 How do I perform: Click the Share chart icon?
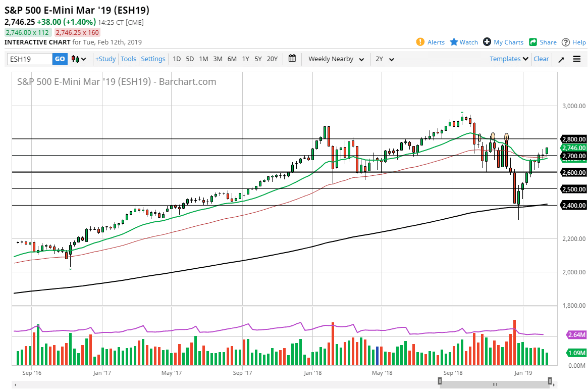[533, 42]
